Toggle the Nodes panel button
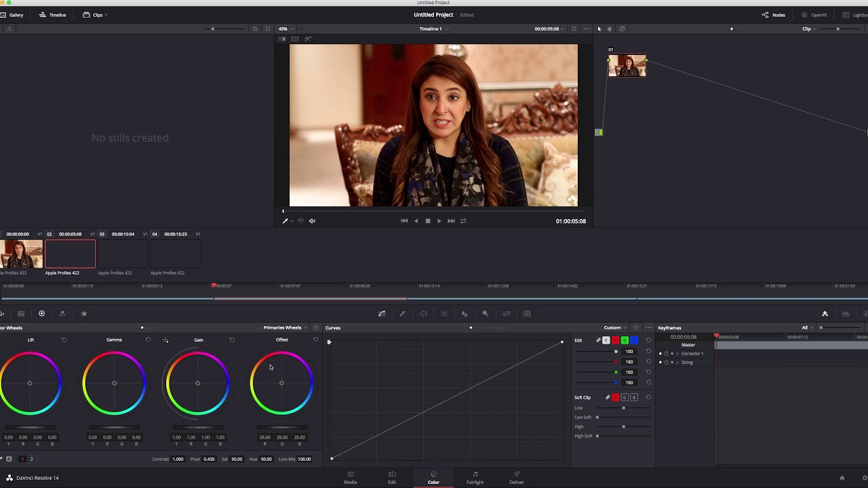Screen dimensions: 868x488 [774, 15]
